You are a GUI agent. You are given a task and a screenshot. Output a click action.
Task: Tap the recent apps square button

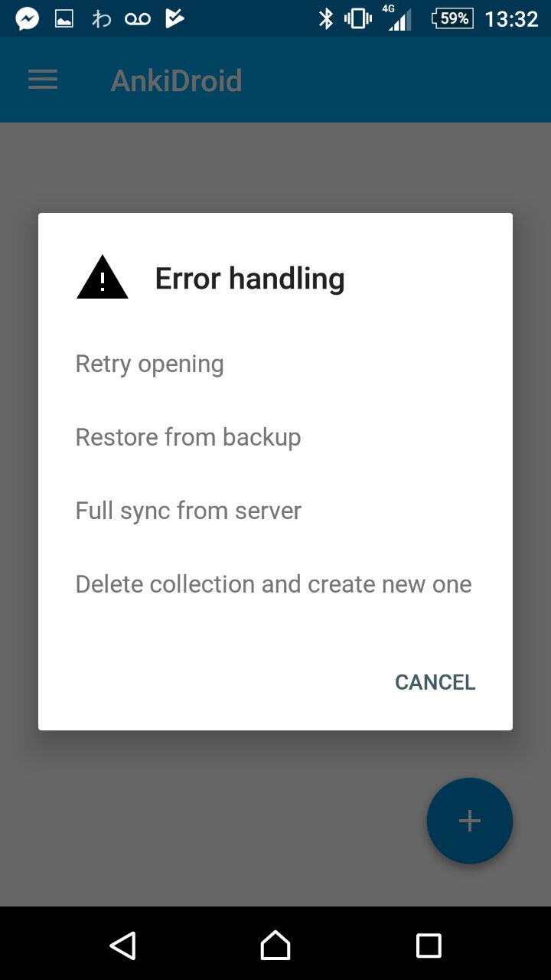click(x=429, y=946)
